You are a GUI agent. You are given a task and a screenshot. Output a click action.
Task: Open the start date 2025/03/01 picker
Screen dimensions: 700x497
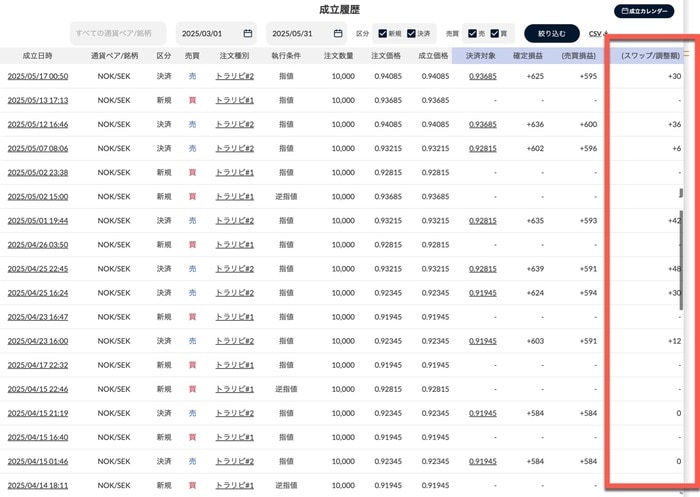(206, 33)
